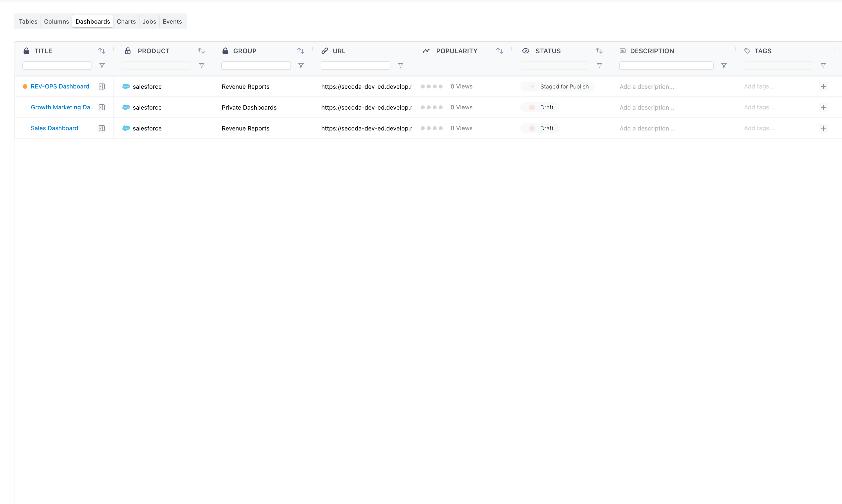Click the TITLE filter text field
The width and height of the screenshot is (842, 504).
[x=57, y=66]
